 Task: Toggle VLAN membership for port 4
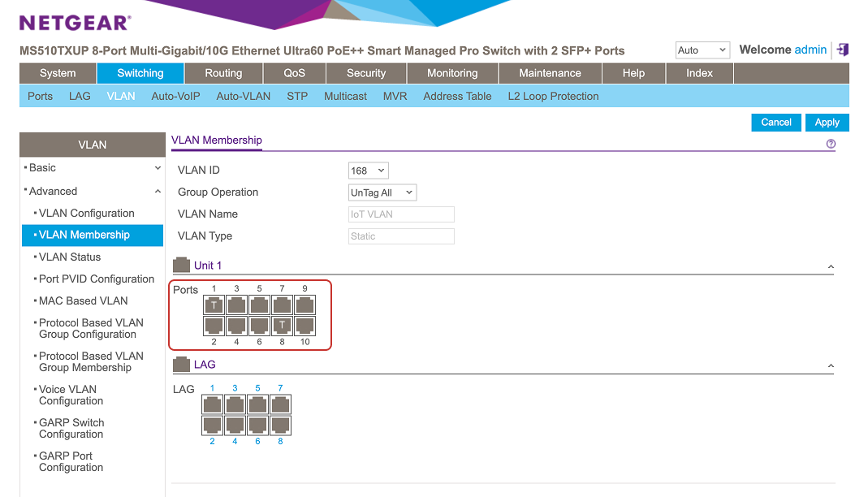click(x=236, y=326)
